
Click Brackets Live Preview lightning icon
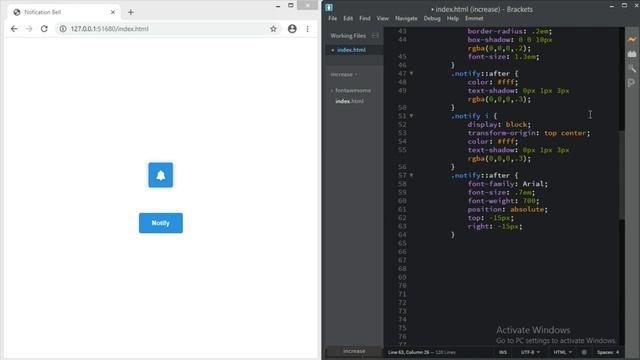pos(632,40)
